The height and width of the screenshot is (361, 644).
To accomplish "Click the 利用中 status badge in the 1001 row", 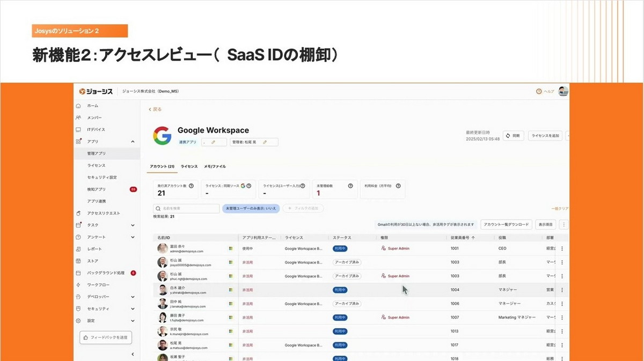I will tap(340, 249).
